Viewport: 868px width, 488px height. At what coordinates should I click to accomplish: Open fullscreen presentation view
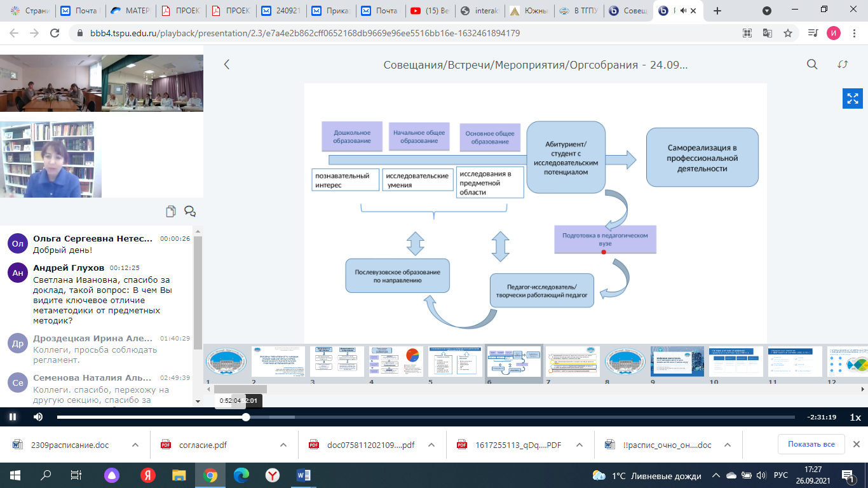[852, 98]
